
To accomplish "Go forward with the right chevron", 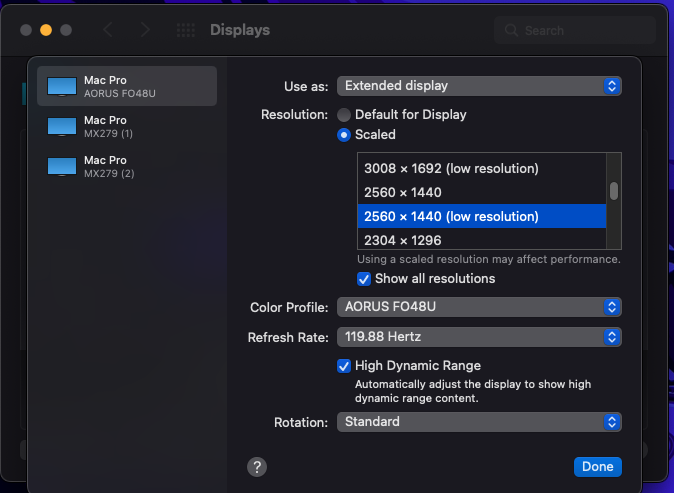I will click(x=145, y=30).
